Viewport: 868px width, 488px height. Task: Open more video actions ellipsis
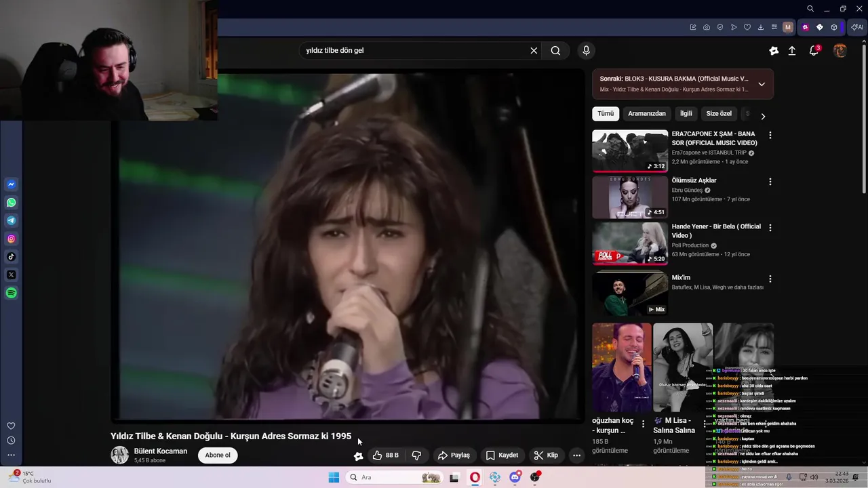pyautogui.click(x=577, y=455)
